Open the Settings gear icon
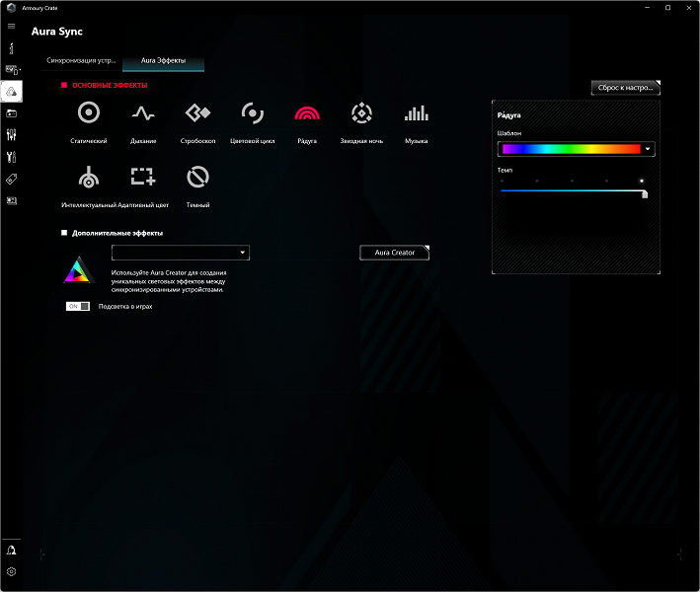The image size is (700, 592). tap(12, 571)
